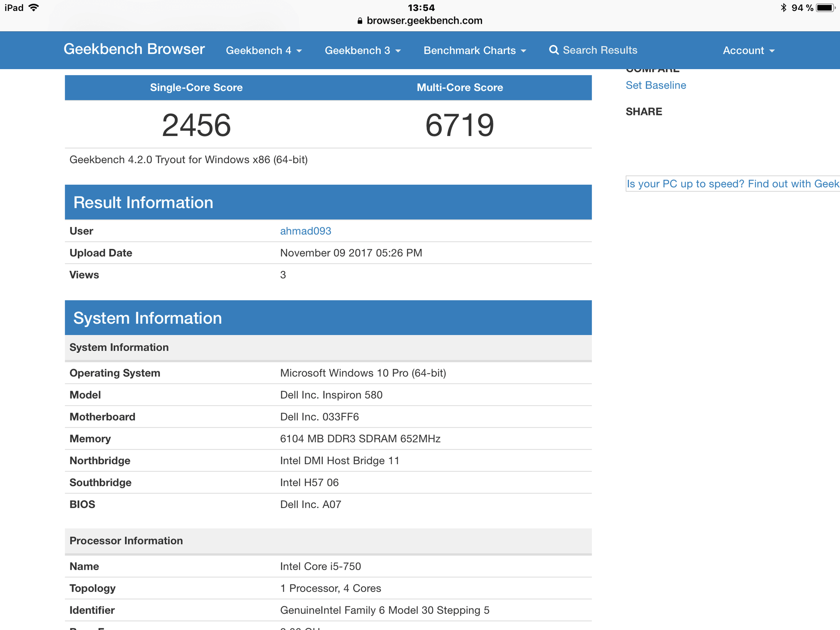Click the SHARE heading in sidebar
The width and height of the screenshot is (840, 630).
[x=644, y=112]
